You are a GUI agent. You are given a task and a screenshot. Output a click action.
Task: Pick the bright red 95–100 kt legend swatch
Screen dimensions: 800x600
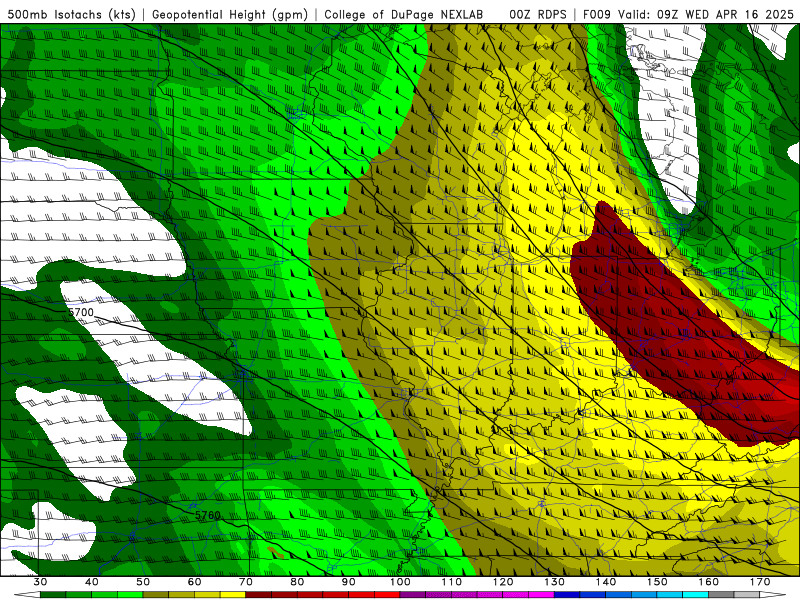click(x=387, y=595)
